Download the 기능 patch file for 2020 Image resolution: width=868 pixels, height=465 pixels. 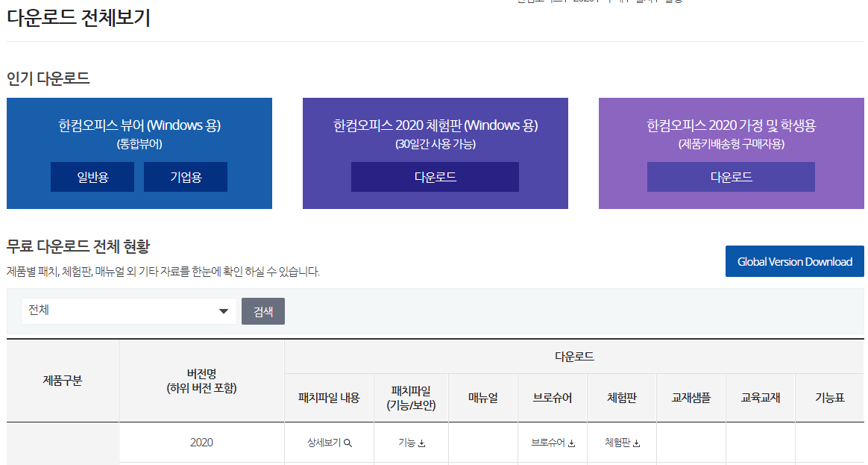coord(412,443)
